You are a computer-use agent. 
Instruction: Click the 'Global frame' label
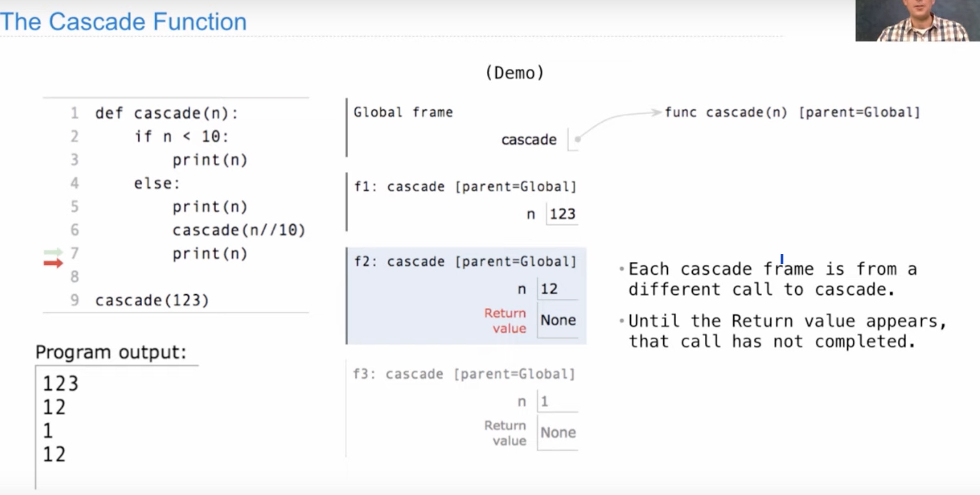point(403,112)
